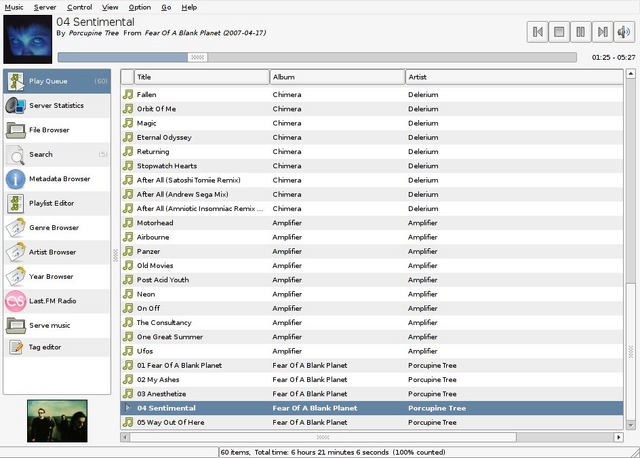This screenshot has width=640, height=458.
Task: Click the horizontal scrollbar thumb
Action: tap(323, 437)
